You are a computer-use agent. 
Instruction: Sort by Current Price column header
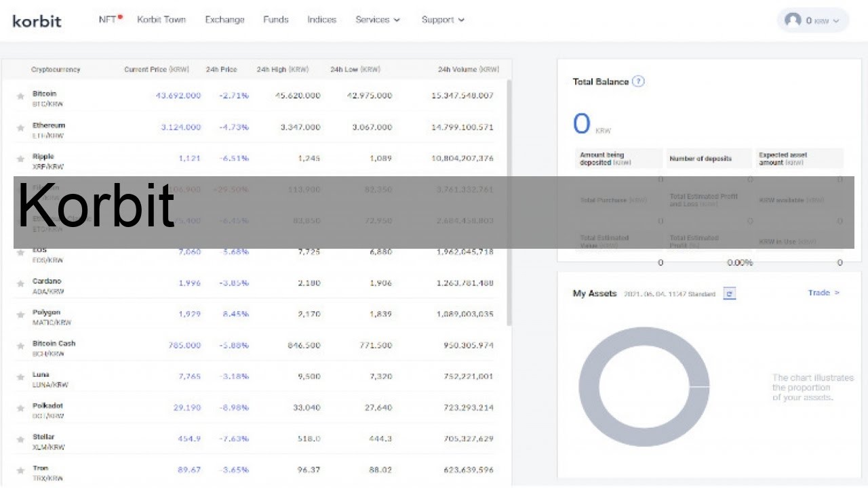(157, 70)
